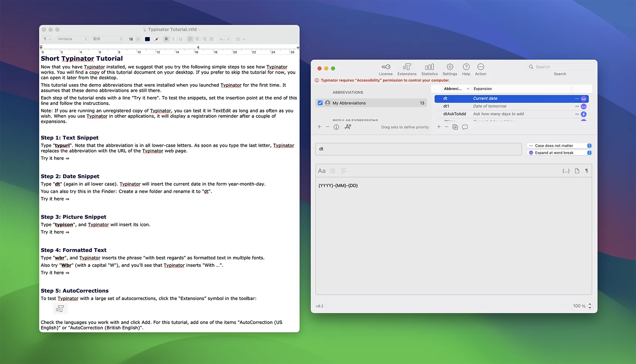
Task: Open the Aa font format button
Action: coord(322,171)
